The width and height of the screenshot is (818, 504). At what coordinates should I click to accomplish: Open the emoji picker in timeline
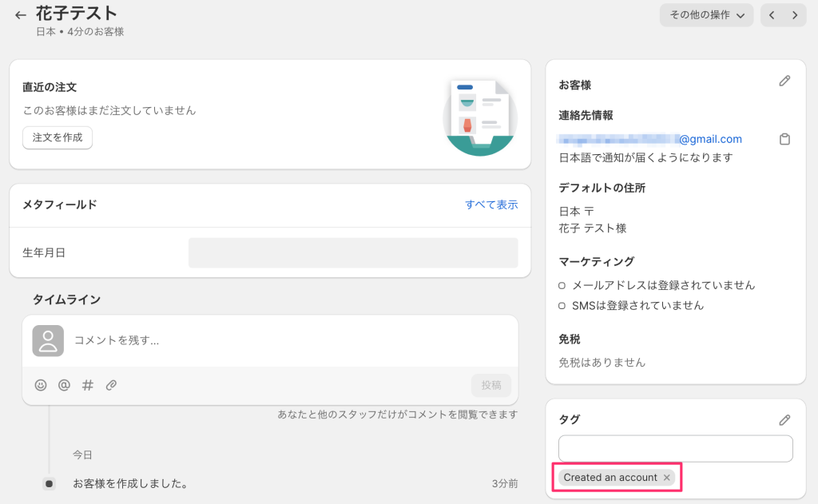41,385
